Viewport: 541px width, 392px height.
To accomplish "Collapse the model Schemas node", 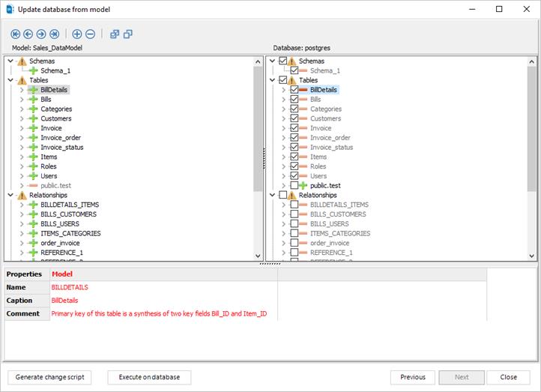I will [x=10, y=61].
